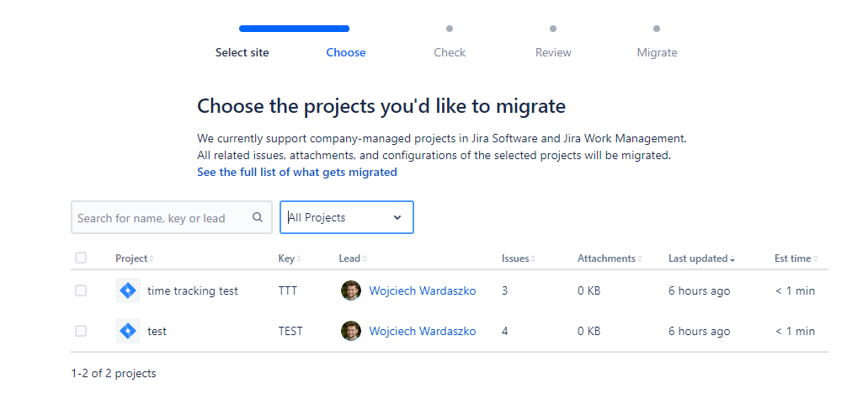868x405 pixels.
Task: Sort the table by Last updated
Action: point(700,258)
